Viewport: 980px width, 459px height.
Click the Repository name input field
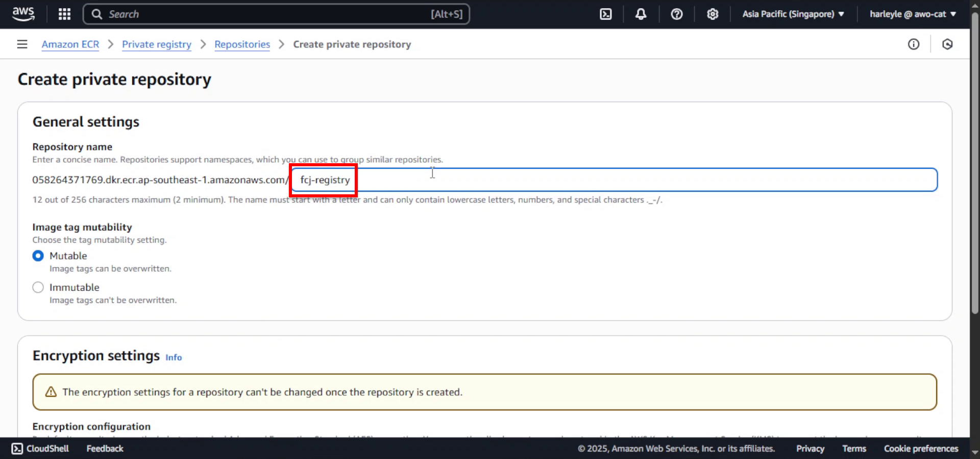pos(615,180)
